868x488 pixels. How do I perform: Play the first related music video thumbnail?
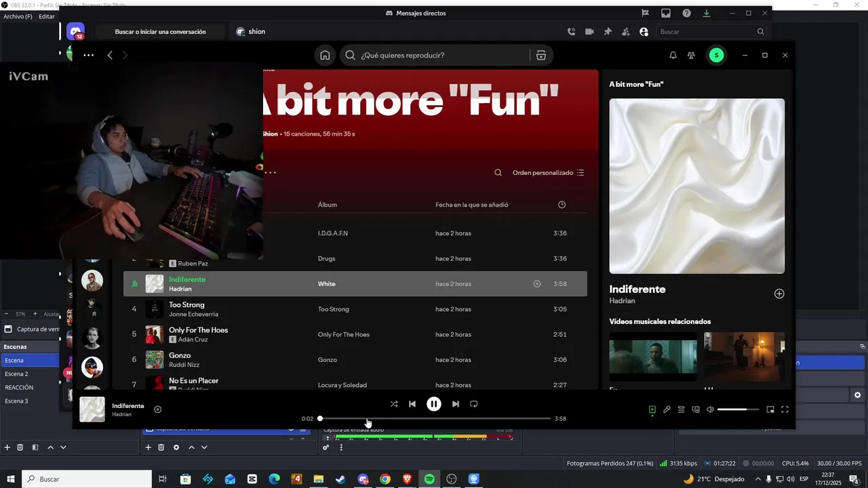[653, 357]
